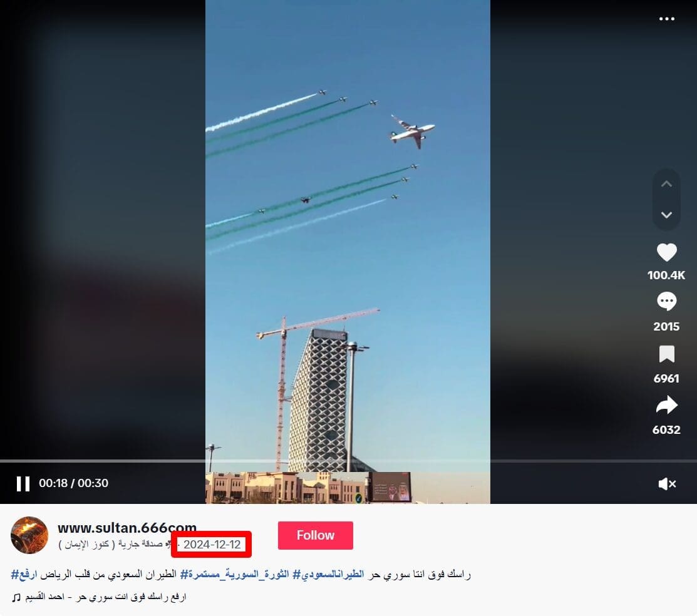This screenshot has height=616, width=697.
Task: Open the #ارفع hashtag
Action: point(24,574)
